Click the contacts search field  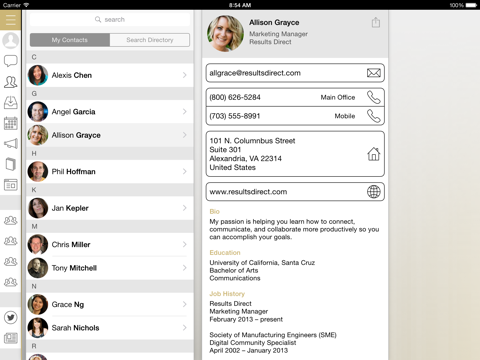[x=110, y=19]
